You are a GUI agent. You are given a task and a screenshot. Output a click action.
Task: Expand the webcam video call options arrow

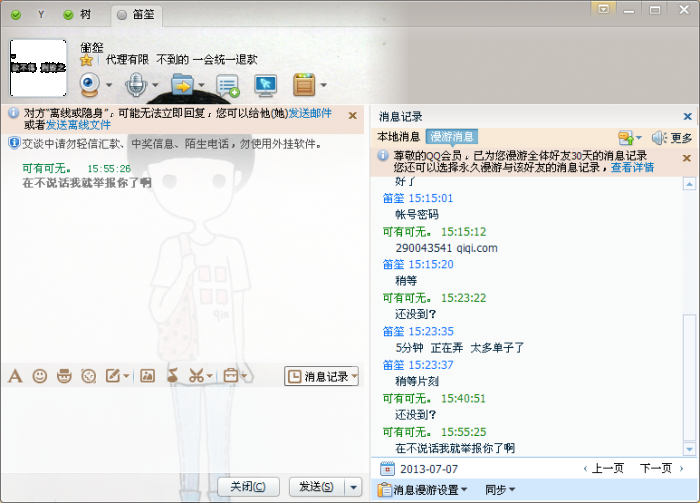click(x=109, y=85)
